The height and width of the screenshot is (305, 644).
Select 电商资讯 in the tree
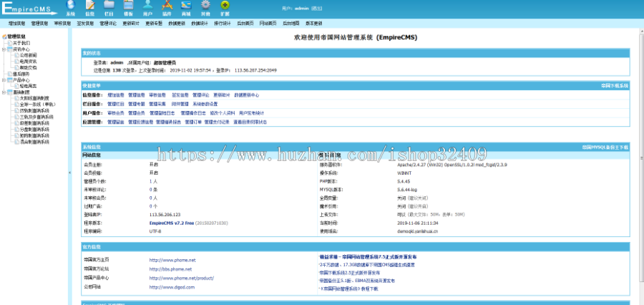(x=29, y=62)
